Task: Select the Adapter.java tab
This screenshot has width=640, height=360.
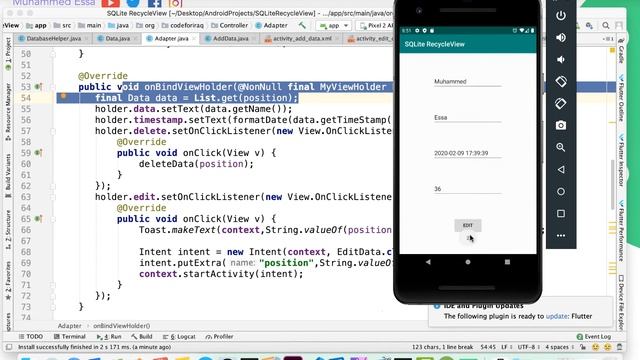Action: [171, 38]
